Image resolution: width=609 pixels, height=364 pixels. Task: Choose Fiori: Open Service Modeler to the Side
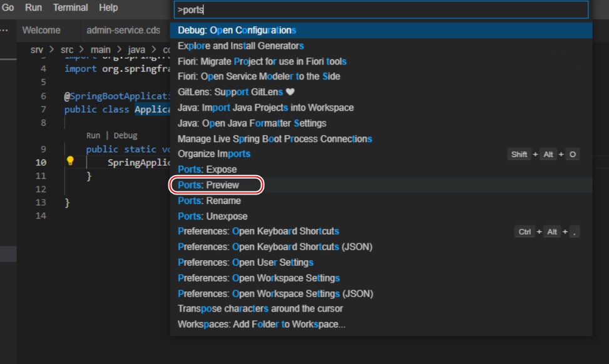381,76
